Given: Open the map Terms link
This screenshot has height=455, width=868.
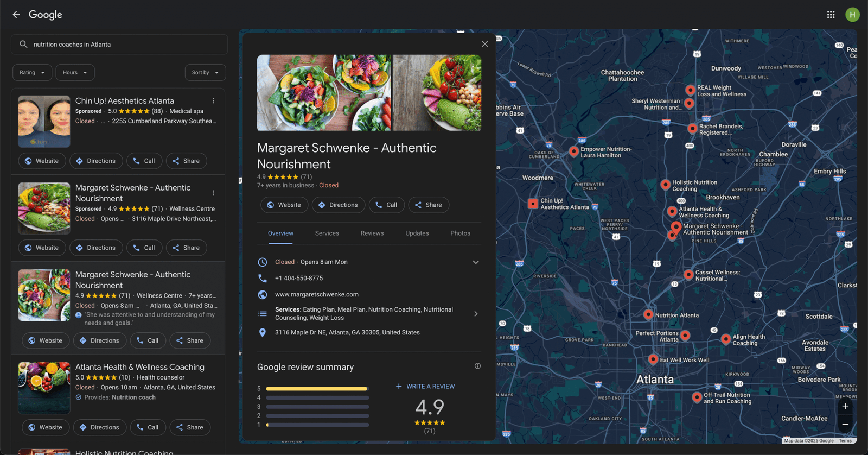Looking at the screenshot, I should [x=845, y=441].
